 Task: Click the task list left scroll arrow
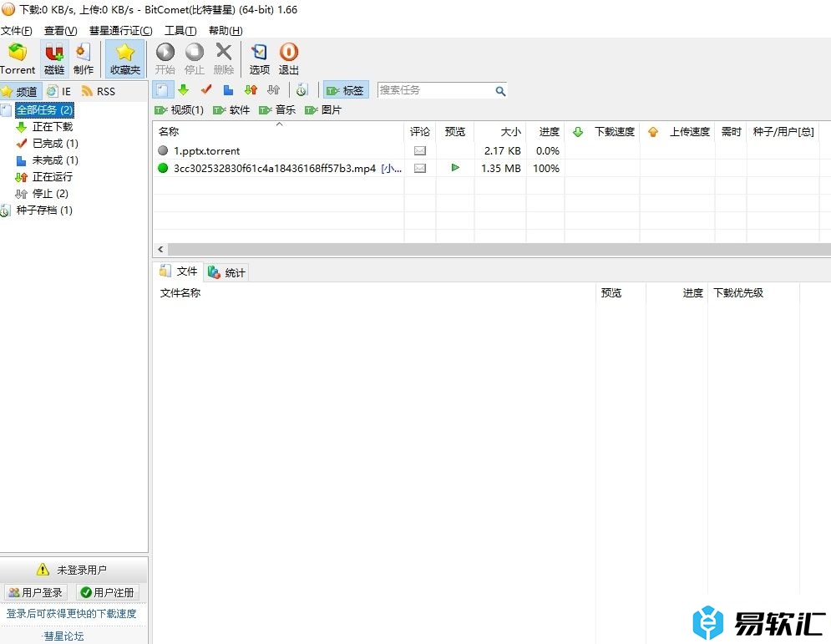tap(160, 249)
